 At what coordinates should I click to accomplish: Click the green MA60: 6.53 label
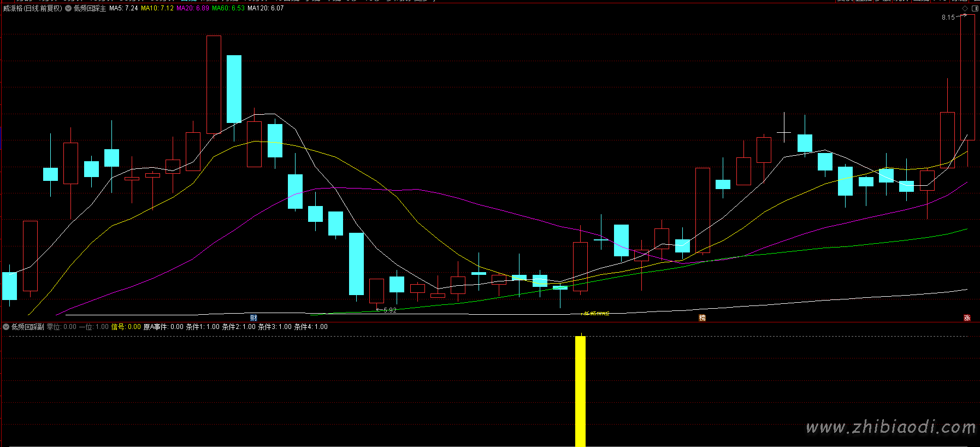(x=228, y=9)
